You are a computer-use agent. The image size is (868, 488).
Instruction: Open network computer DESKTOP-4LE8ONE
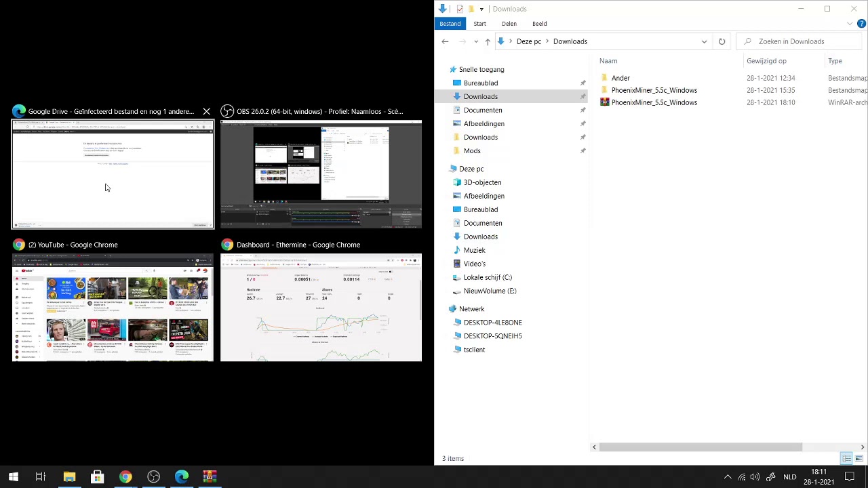tap(492, 323)
